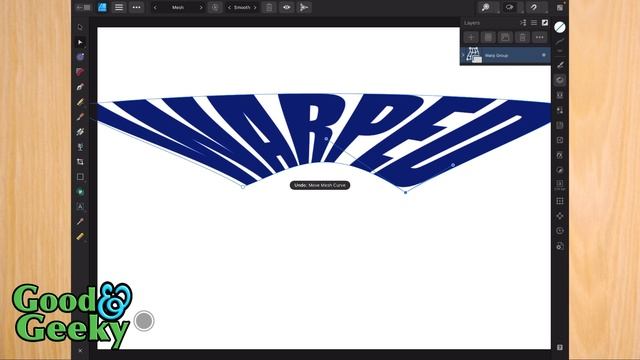640x360 pixels.
Task: Open layers panel hierarchy options icon
Action: 523,23
